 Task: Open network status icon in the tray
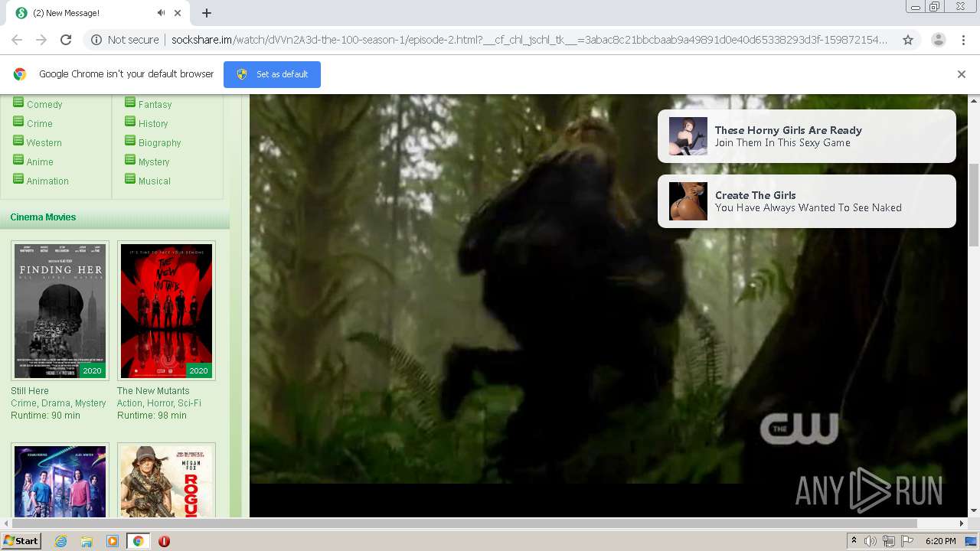click(889, 541)
